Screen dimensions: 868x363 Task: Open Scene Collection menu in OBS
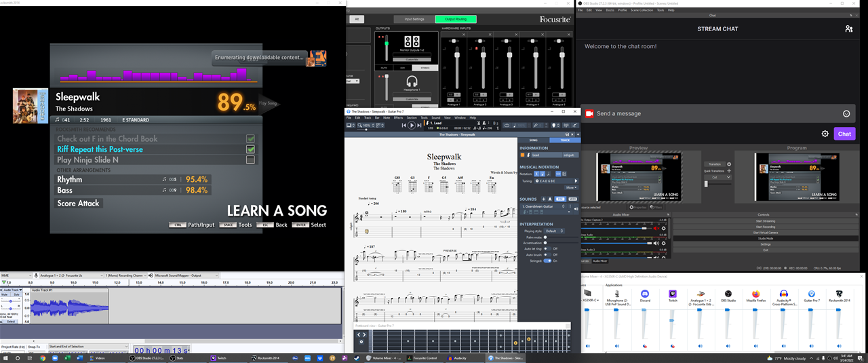point(642,9)
